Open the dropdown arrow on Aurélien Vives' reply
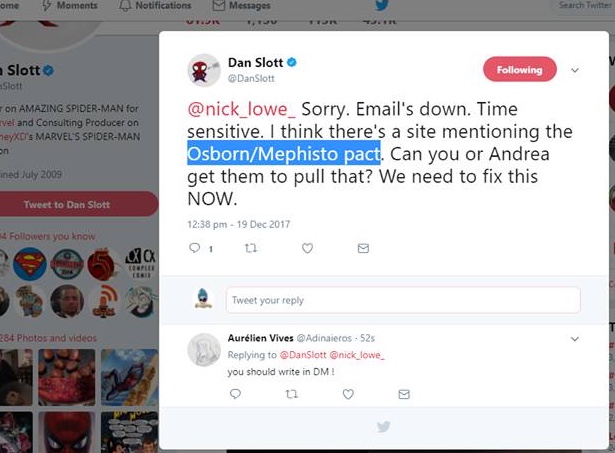Viewport: 615px width, 453px height. pos(575,339)
